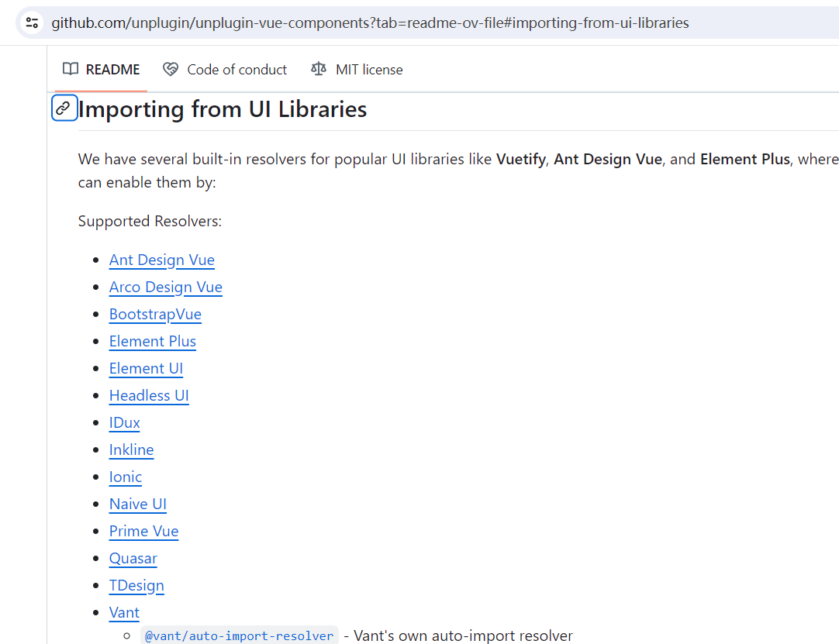Screen dimensions: 839x644
Task: Visit the Ionic resolver link
Action: point(125,477)
